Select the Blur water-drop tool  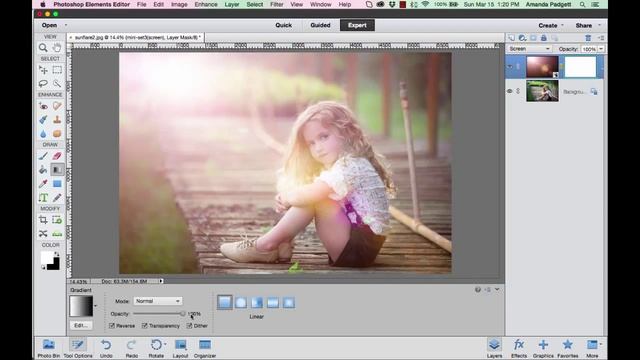point(43,133)
